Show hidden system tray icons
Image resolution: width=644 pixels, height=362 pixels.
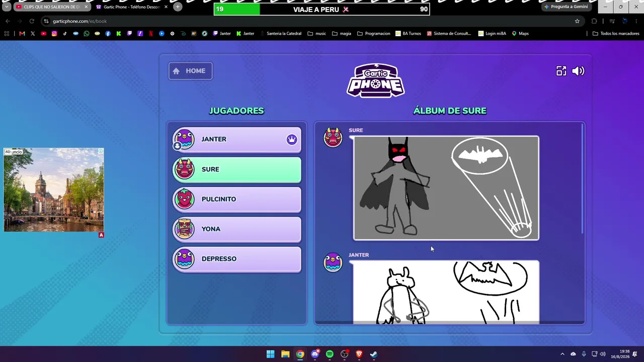pos(562,354)
